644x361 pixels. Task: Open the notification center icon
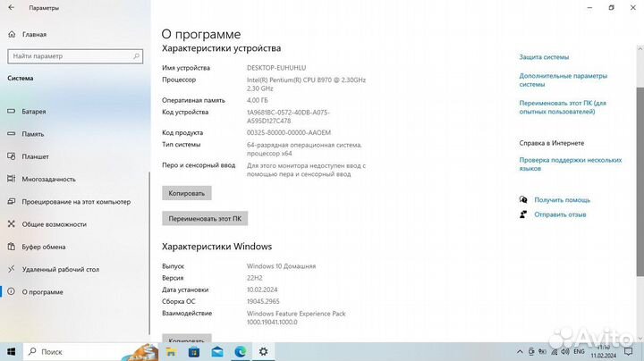pos(629,351)
